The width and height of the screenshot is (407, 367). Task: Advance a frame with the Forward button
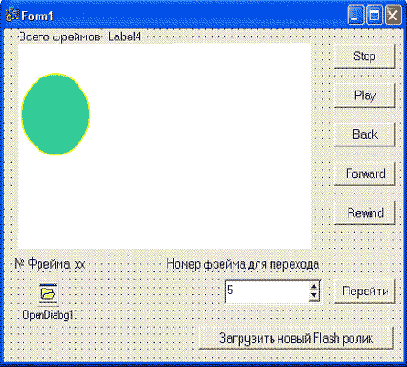(364, 174)
